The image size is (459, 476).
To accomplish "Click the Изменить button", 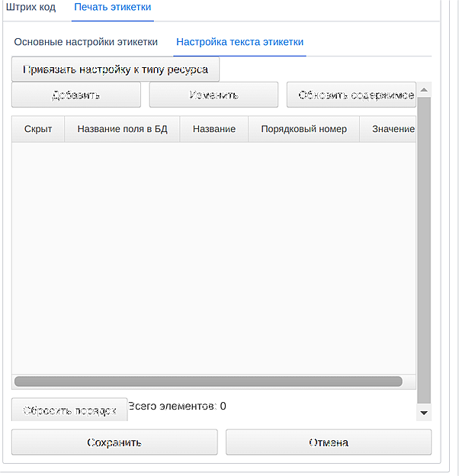I will (213, 95).
